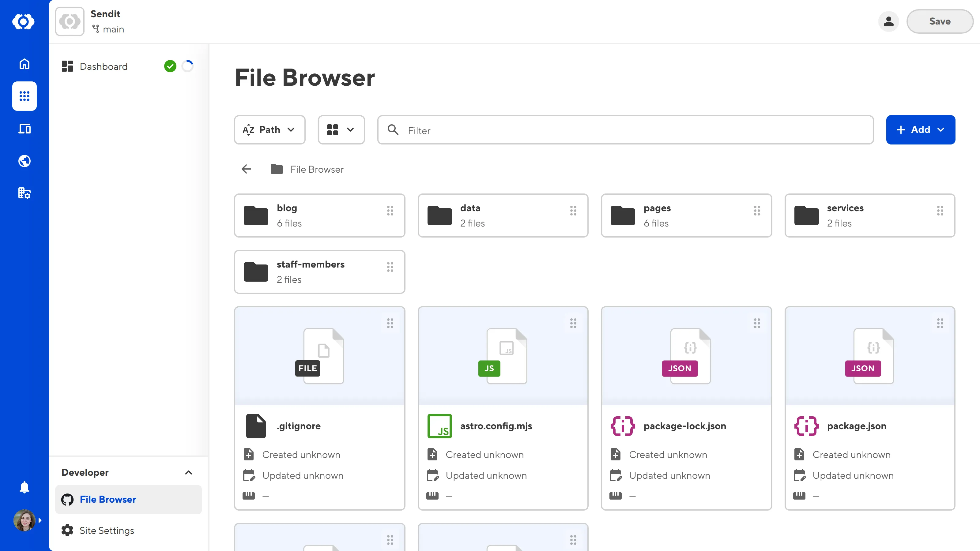Open the blog folder card
The height and width of the screenshot is (551, 980).
pos(319,215)
